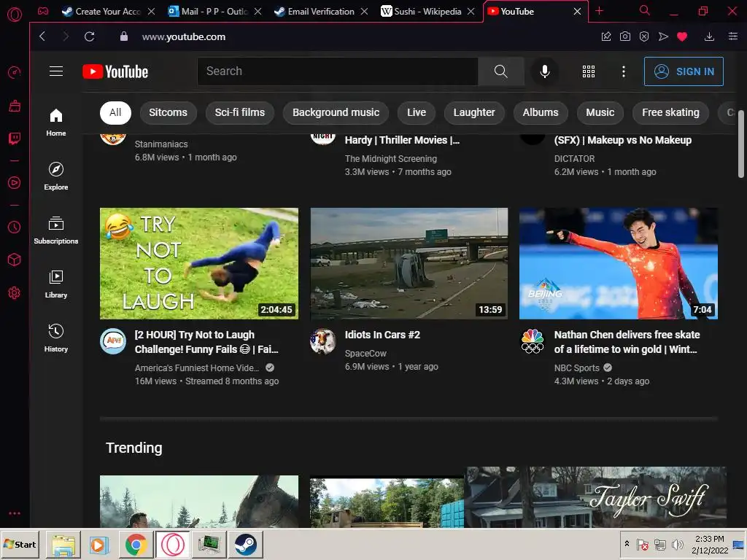Open the YouTube apps grid

pos(589,71)
